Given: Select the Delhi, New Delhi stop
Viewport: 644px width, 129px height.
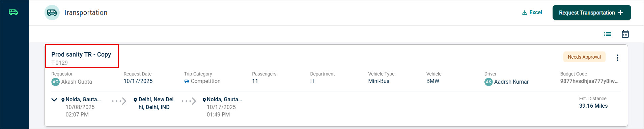Looking at the screenshot, I should point(156,103).
